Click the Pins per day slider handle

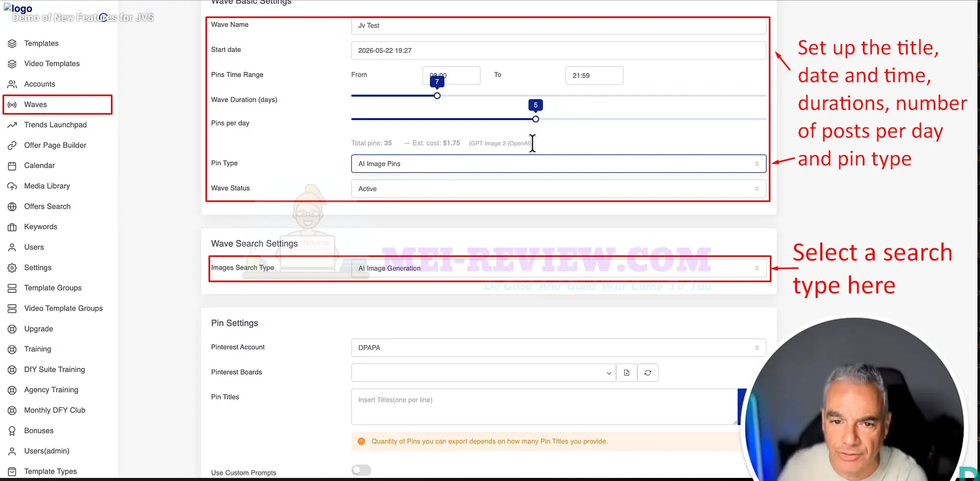pyautogui.click(x=536, y=119)
